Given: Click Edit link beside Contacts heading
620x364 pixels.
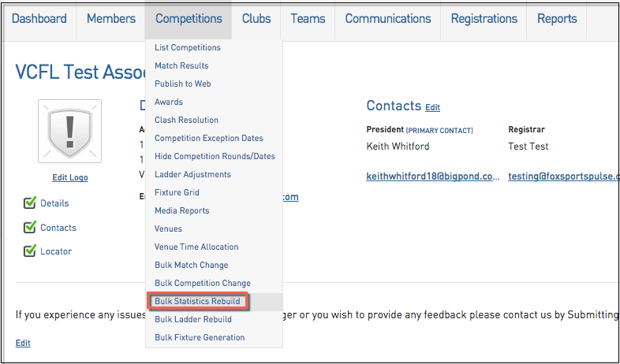Looking at the screenshot, I should tap(432, 107).
